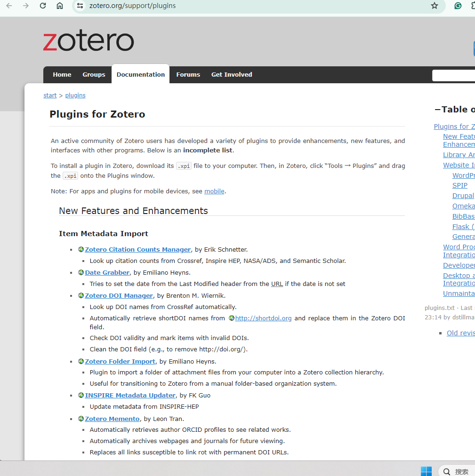The height and width of the screenshot is (476, 475).
Task: Jump to Desktop Integration in contents
Action: pyautogui.click(x=459, y=279)
